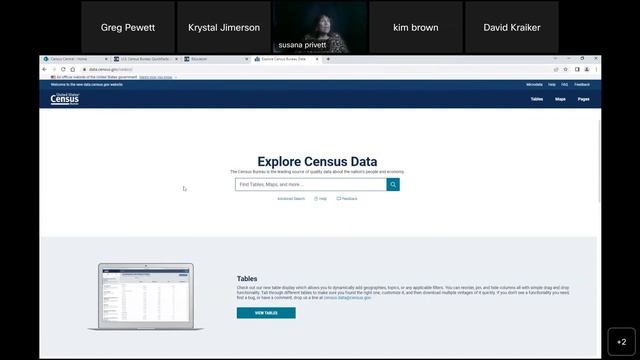
Task: Open Maps in the Census header
Action: [560, 99]
